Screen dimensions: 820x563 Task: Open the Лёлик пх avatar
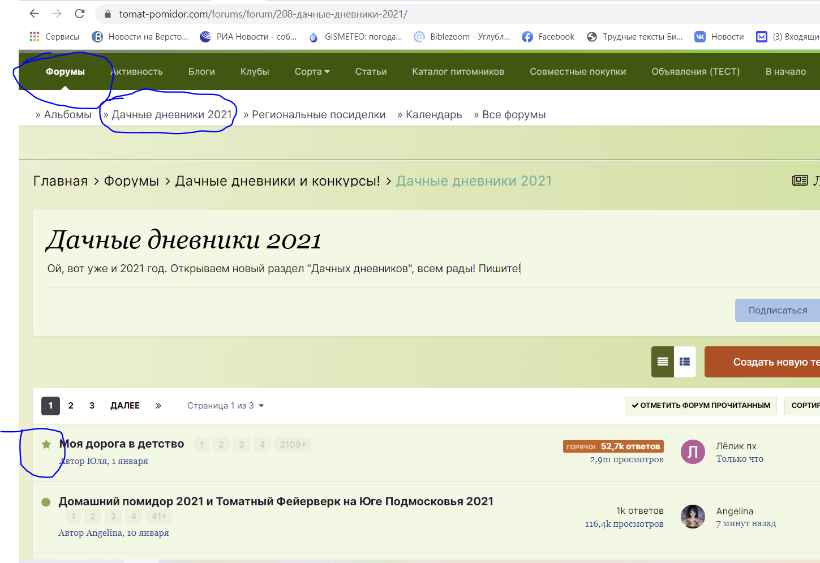692,452
